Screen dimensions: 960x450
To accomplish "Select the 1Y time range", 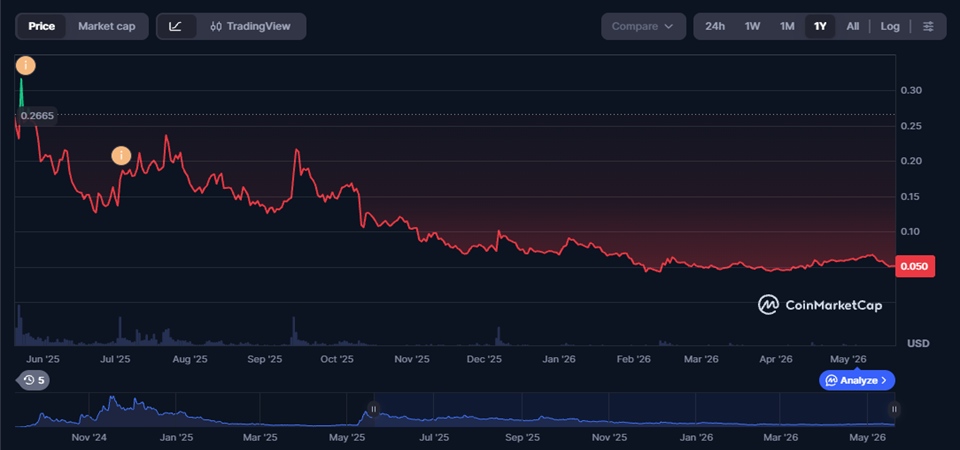I will coord(820,26).
